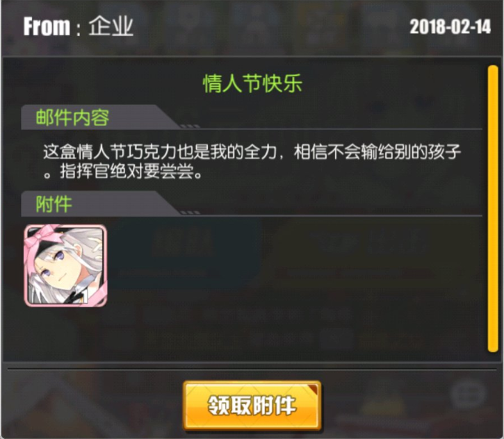The height and width of the screenshot is (439, 504).
Task: Click the yellow vertical scrollbar
Action: (x=492, y=209)
